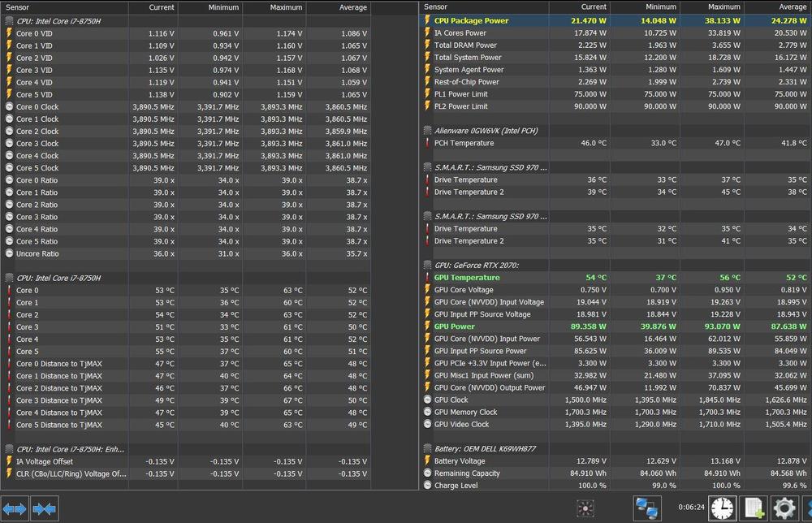
Task: Start logging with the sheet-plus icon
Action: [x=754, y=508]
